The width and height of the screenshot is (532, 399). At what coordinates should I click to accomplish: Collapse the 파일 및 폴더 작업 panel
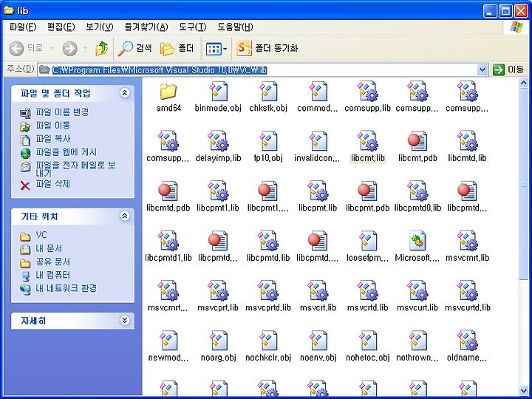[x=125, y=93]
